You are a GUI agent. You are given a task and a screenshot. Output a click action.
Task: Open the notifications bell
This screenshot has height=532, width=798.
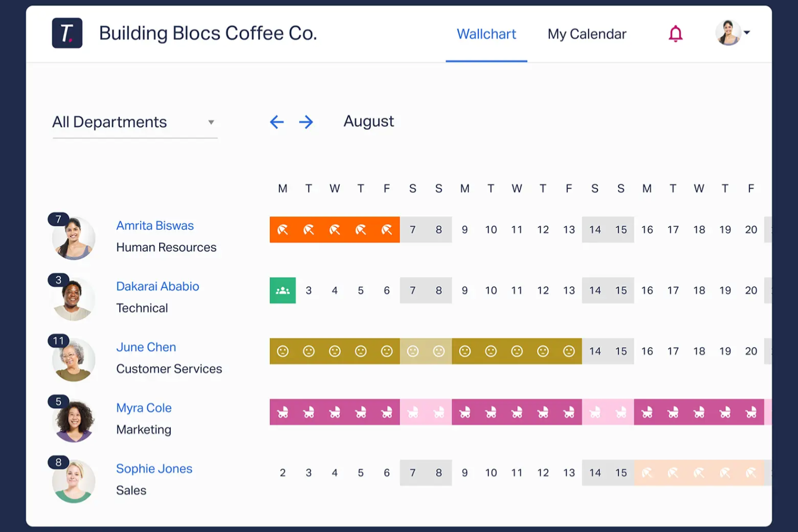(x=675, y=33)
